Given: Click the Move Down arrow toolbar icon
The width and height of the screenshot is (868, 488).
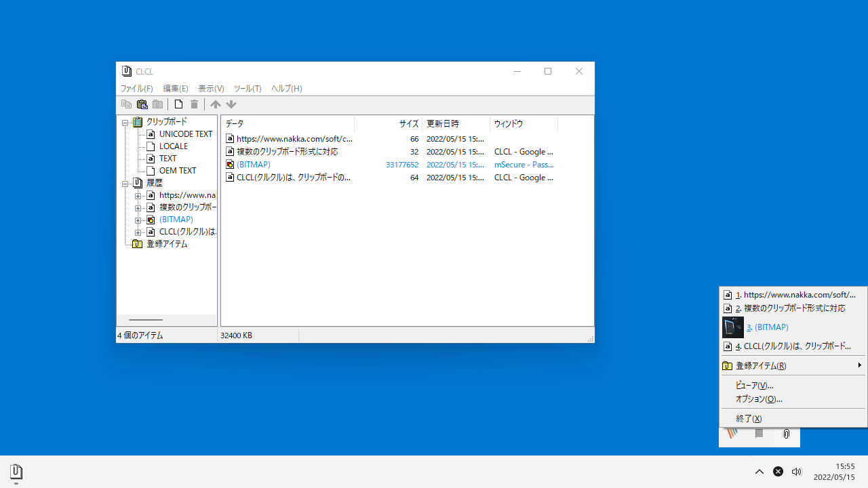Looking at the screenshot, I should [231, 104].
